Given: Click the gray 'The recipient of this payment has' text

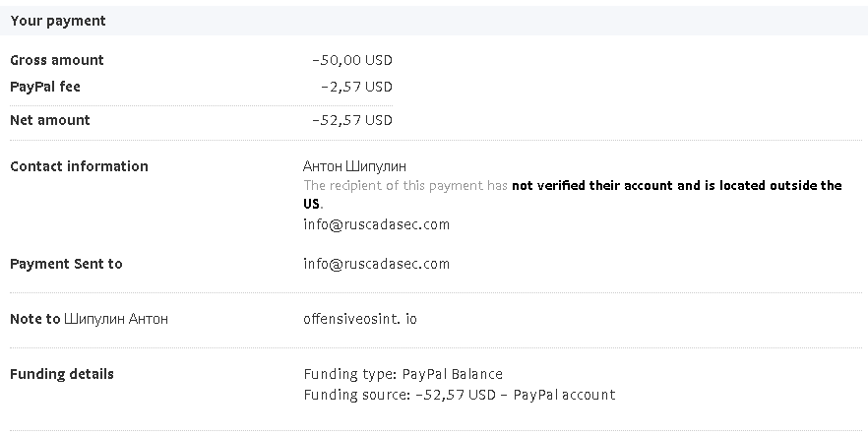Looking at the screenshot, I should pos(405,185).
